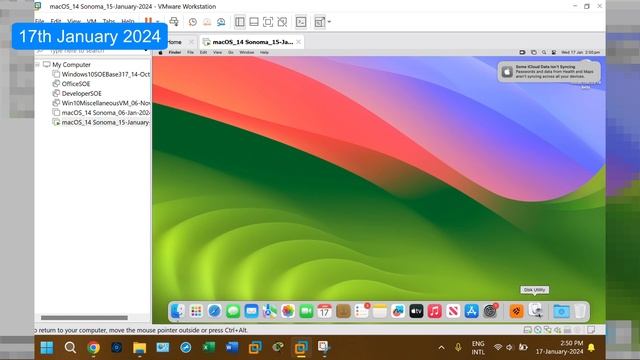Open Excel from the Windows taskbar
The height and width of the screenshot is (360, 640).
[209, 348]
